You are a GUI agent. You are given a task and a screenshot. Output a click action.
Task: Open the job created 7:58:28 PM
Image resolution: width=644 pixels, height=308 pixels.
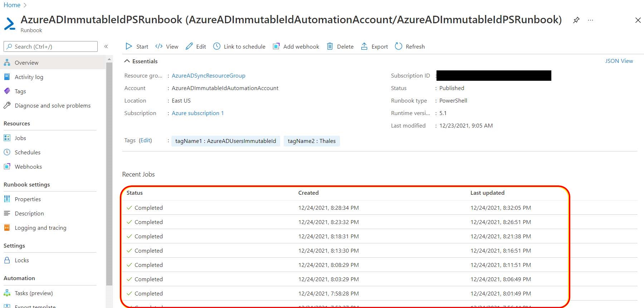pyautogui.click(x=380, y=293)
